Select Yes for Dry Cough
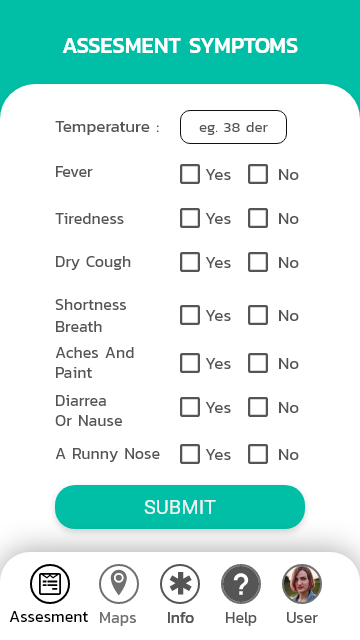This screenshot has height=640, width=360. tap(190, 262)
